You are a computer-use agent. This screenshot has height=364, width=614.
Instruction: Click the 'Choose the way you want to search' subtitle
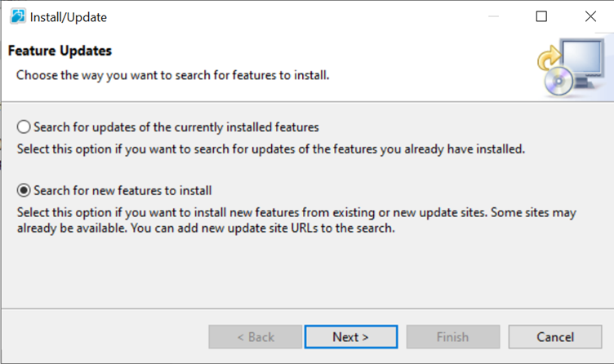click(173, 75)
